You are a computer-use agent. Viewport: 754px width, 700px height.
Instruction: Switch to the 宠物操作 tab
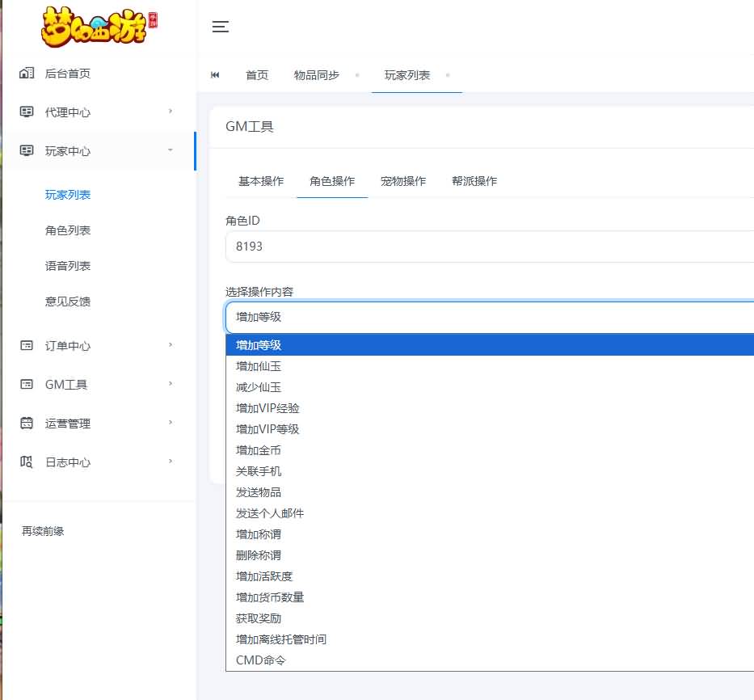(x=403, y=181)
